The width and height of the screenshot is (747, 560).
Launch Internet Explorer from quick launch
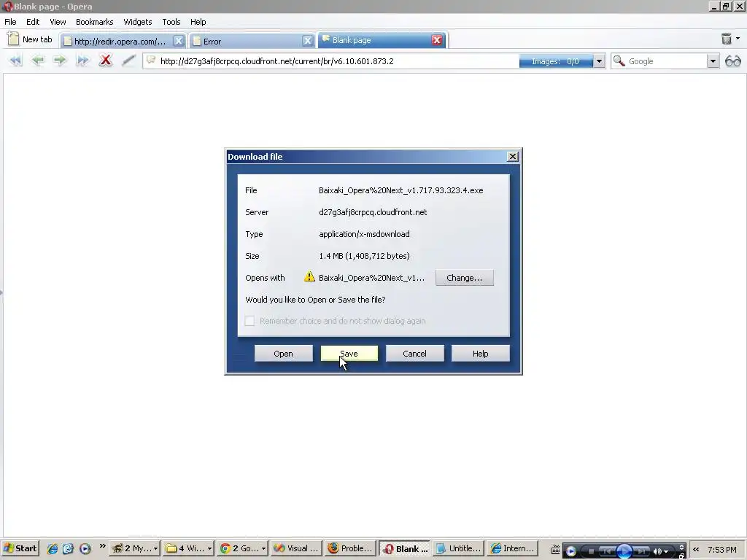[x=53, y=548]
